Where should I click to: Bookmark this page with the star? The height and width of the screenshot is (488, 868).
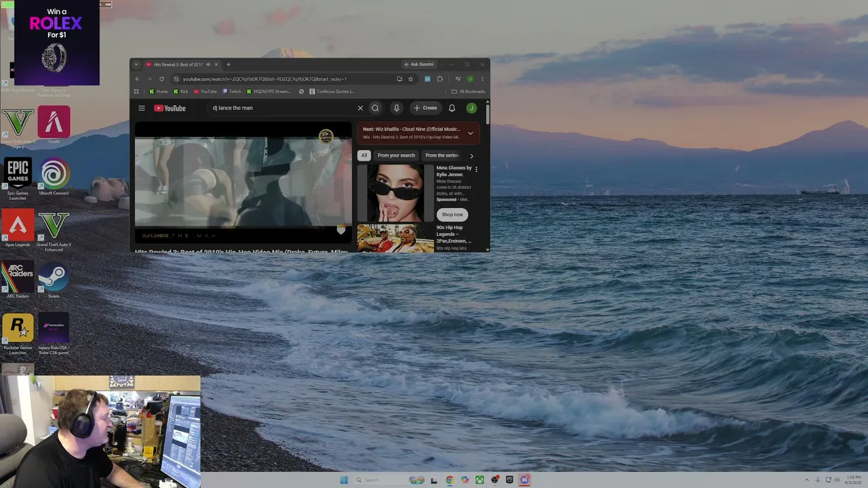tap(410, 79)
